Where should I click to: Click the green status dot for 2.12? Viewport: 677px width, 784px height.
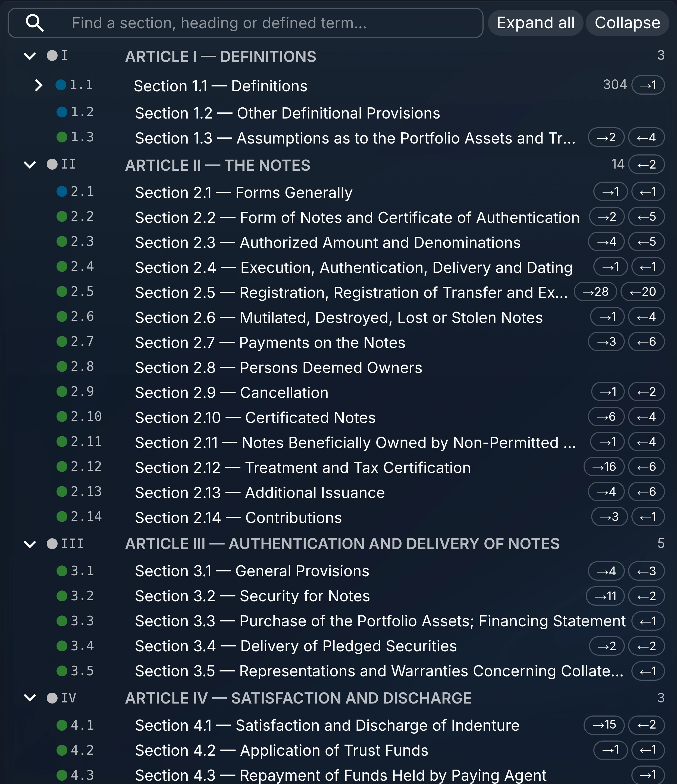[62, 466]
